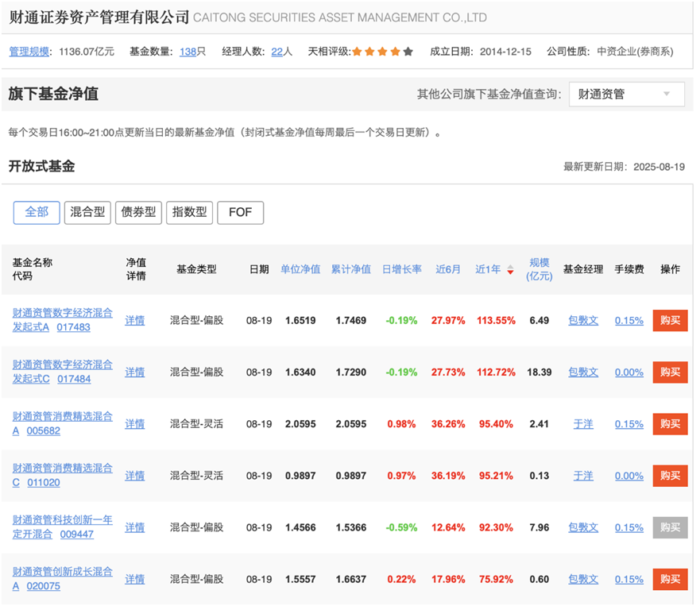
Task: Sort table by 近1年 column header
Action: (488, 269)
